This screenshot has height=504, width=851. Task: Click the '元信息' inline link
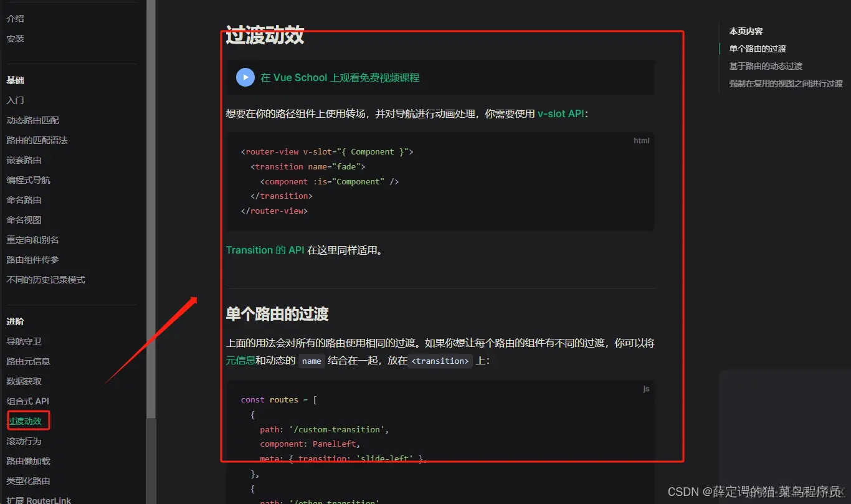pos(240,361)
